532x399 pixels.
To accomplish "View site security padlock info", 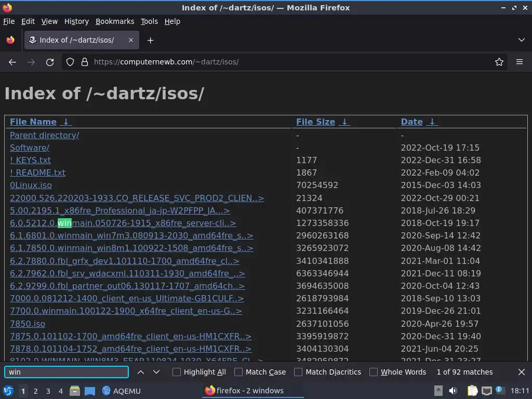I will 85,62.
